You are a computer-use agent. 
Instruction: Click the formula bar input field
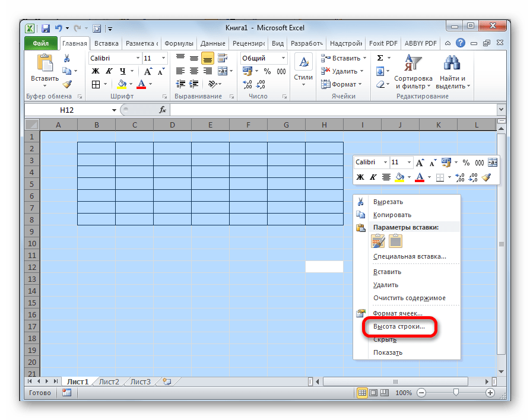pos(334,110)
